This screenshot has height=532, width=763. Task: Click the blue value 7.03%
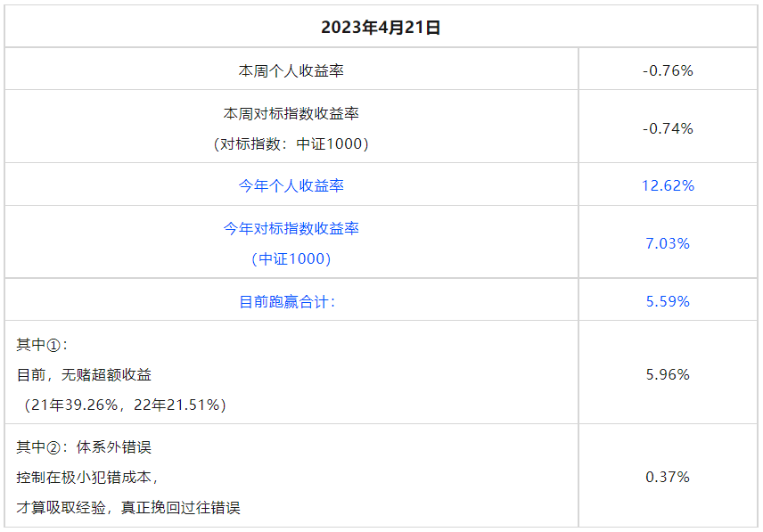pyautogui.click(x=668, y=243)
